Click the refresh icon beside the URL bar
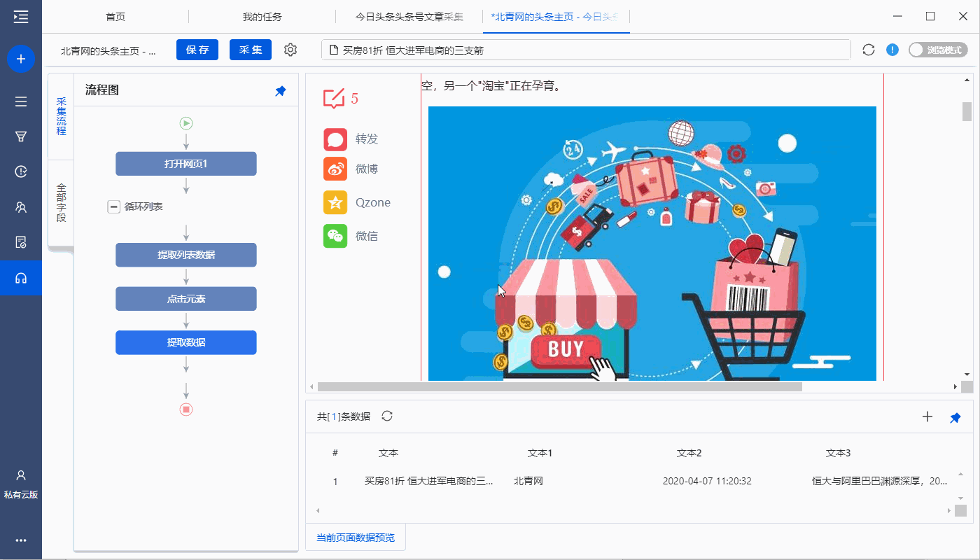This screenshot has height=560, width=980. (x=869, y=50)
